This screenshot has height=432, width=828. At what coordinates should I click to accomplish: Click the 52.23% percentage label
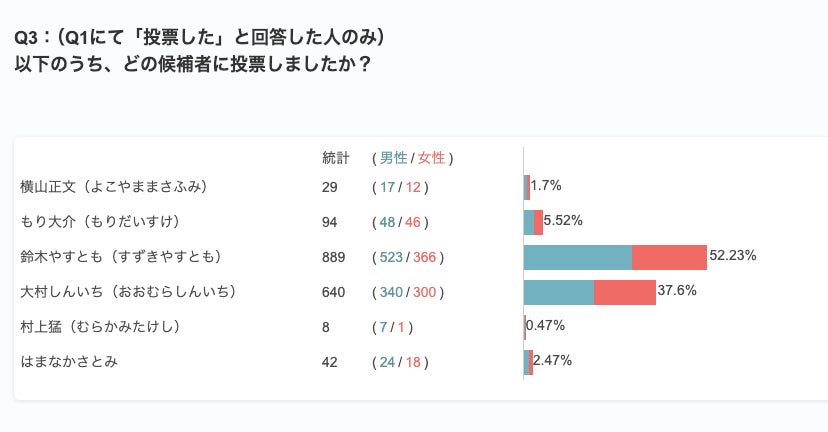732,256
